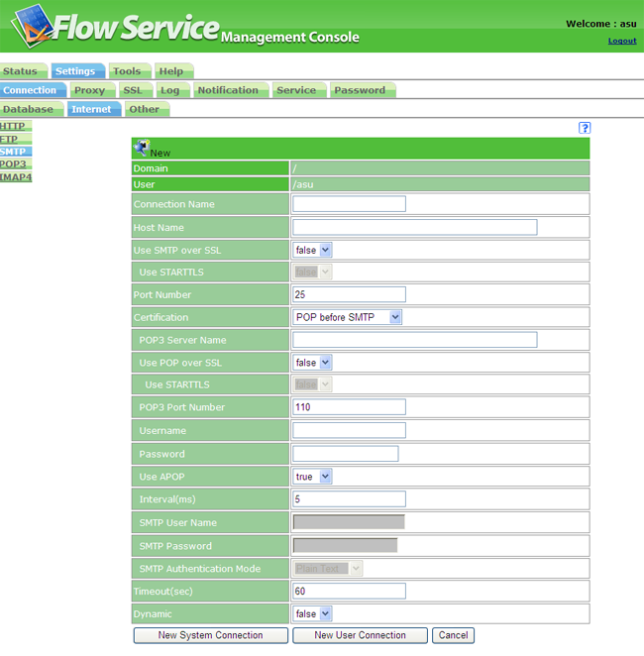Click the New System Connection button

[210, 635]
